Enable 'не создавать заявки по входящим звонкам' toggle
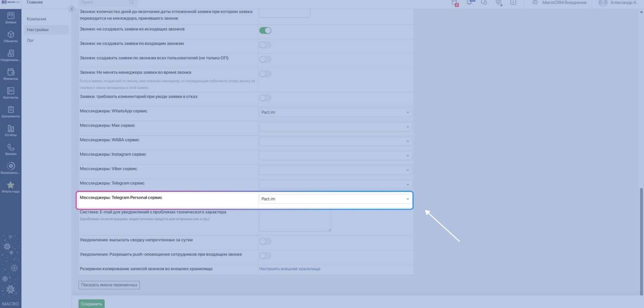 click(265, 45)
